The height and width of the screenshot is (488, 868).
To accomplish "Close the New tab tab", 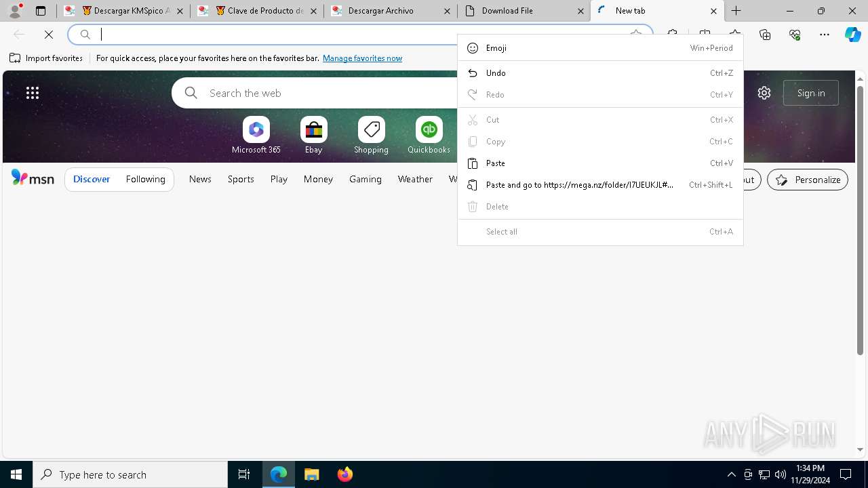I will pos(713,11).
